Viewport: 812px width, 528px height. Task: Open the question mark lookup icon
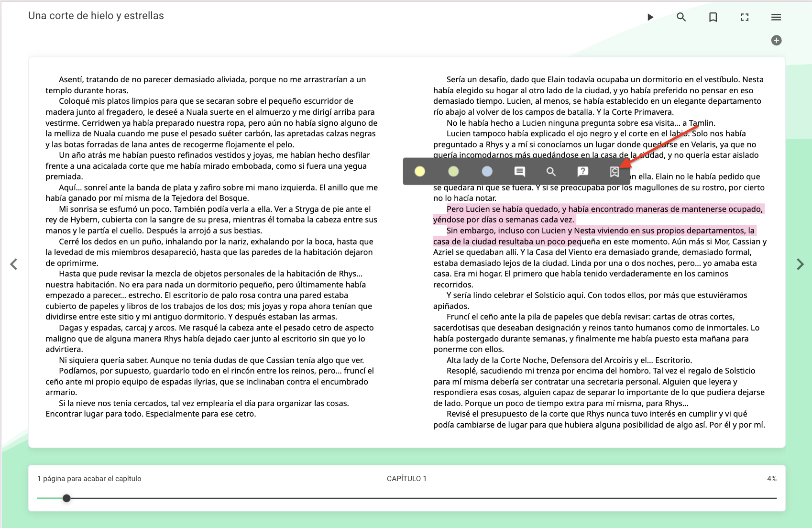(583, 171)
